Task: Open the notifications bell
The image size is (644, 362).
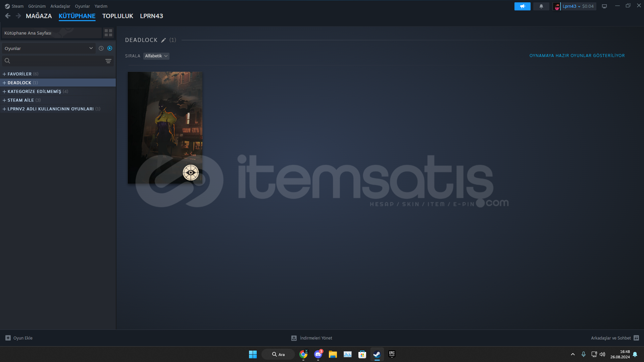Action: 541,6
